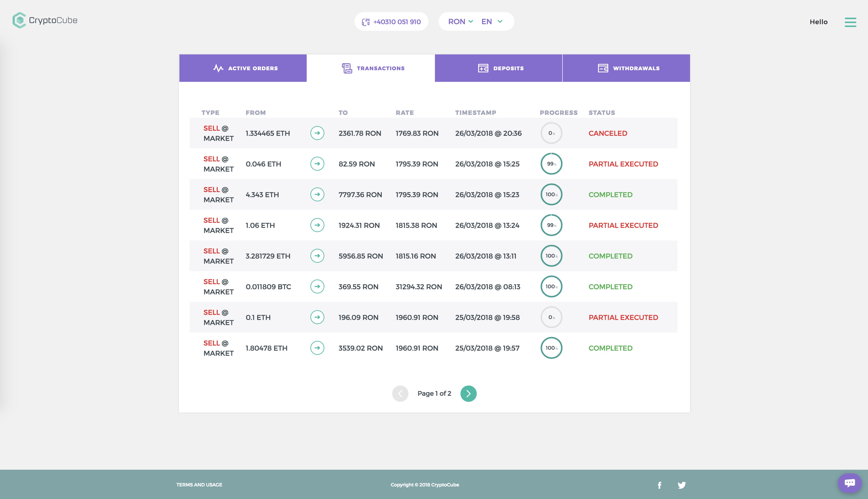Open the Terms and Usage link
The width and height of the screenshot is (868, 499).
pyautogui.click(x=199, y=485)
